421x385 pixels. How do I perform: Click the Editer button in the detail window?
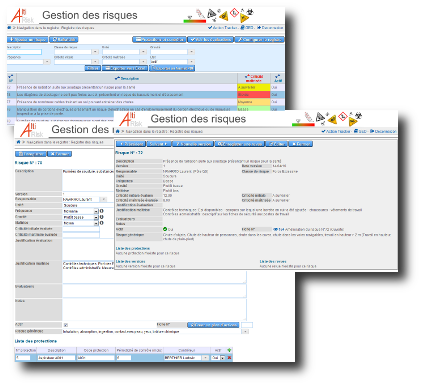[x=276, y=144]
